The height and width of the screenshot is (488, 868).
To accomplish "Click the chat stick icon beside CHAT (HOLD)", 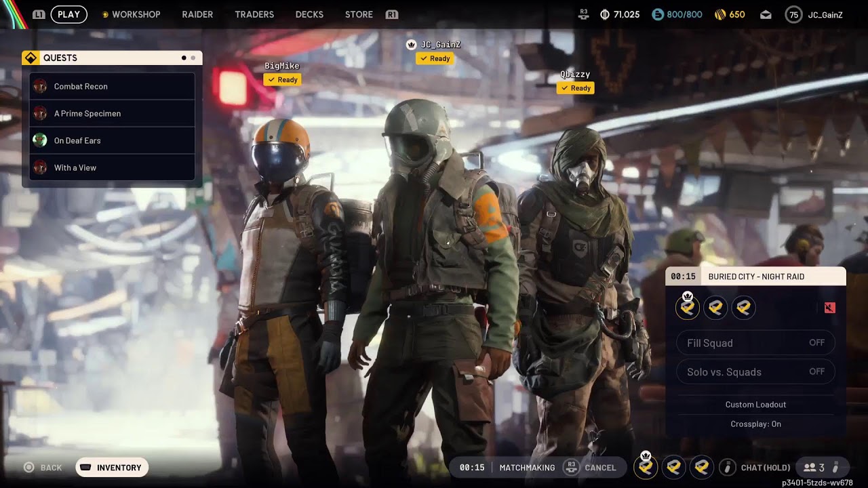I will (x=728, y=467).
